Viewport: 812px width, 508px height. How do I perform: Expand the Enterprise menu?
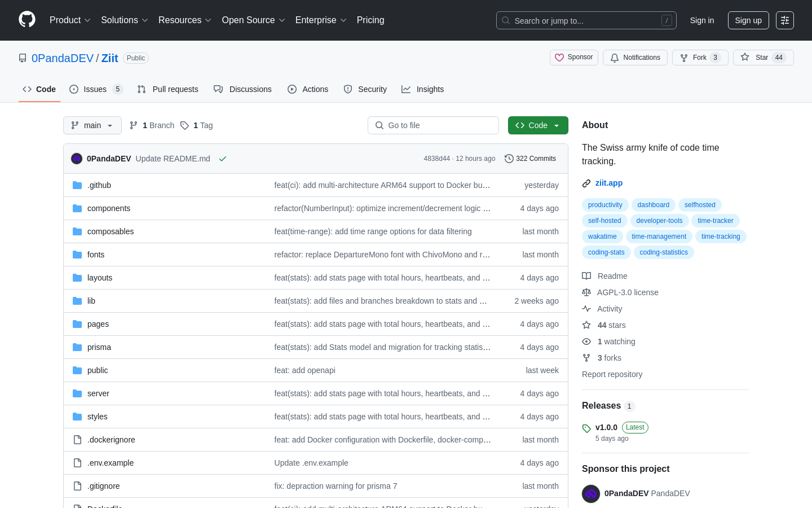coord(321,20)
